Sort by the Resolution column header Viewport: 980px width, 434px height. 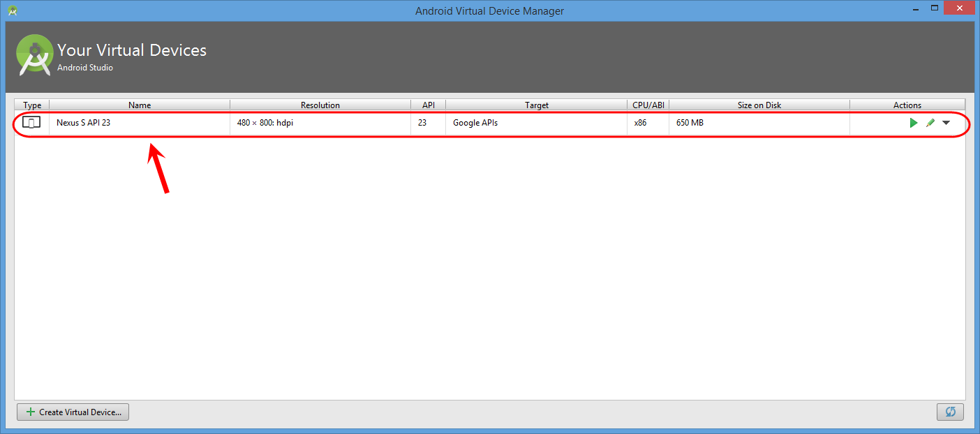(320, 105)
